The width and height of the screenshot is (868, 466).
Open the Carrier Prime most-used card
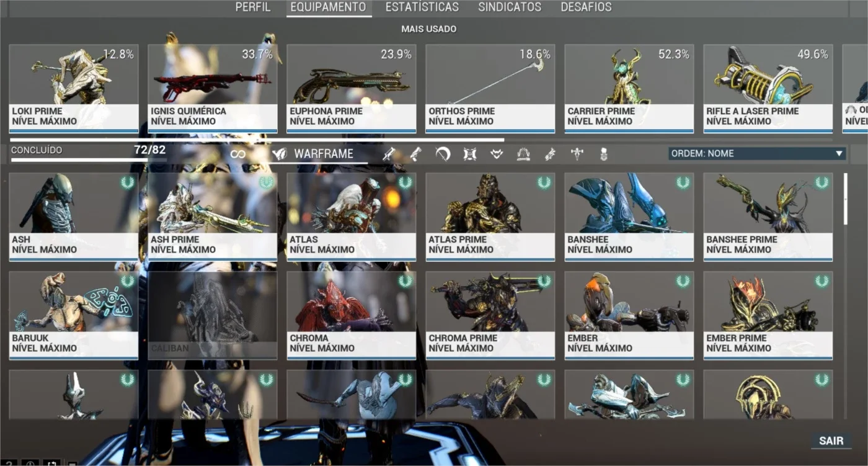[x=629, y=88]
